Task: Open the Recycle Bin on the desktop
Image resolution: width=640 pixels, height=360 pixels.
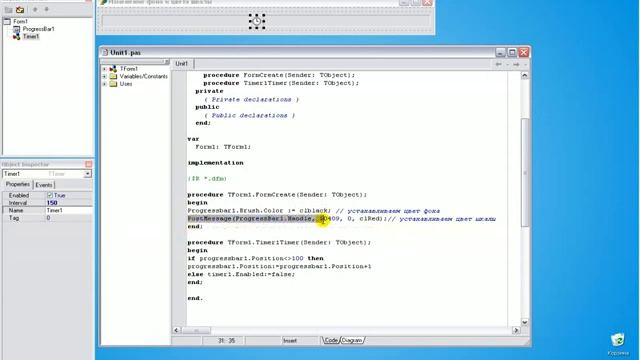Action: [618, 344]
